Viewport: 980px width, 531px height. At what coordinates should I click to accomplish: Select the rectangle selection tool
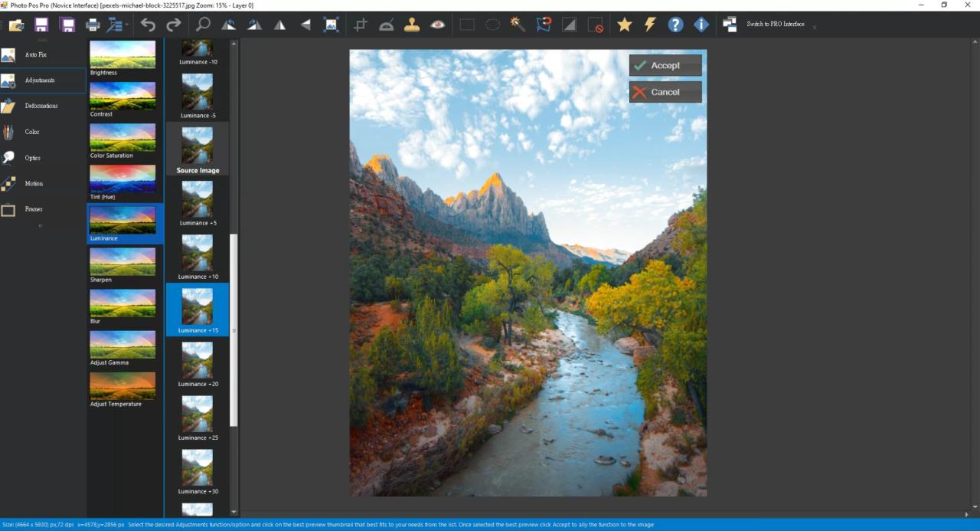pos(467,25)
